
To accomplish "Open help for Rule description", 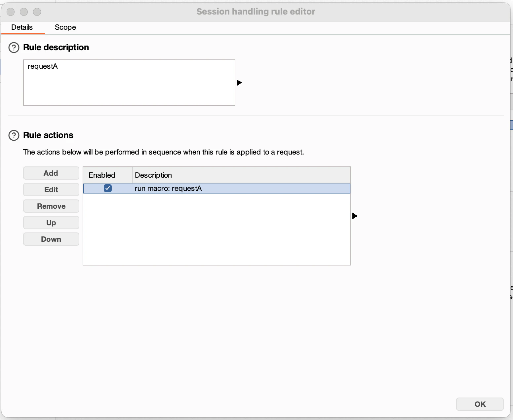I will coord(14,48).
